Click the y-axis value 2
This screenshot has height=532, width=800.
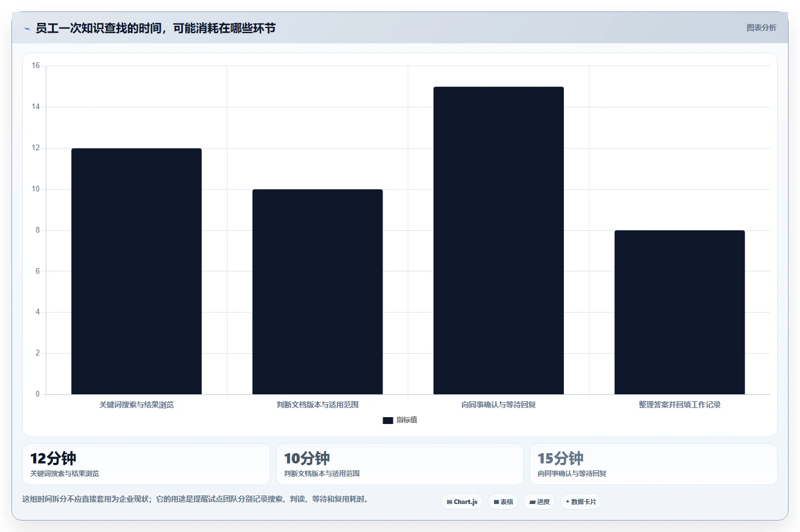[38, 353]
